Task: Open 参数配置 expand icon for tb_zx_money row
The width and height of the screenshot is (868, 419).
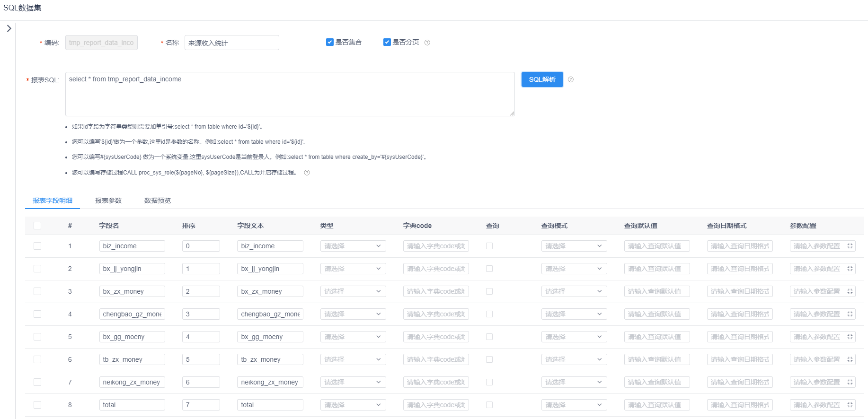Action: (850, 359)
